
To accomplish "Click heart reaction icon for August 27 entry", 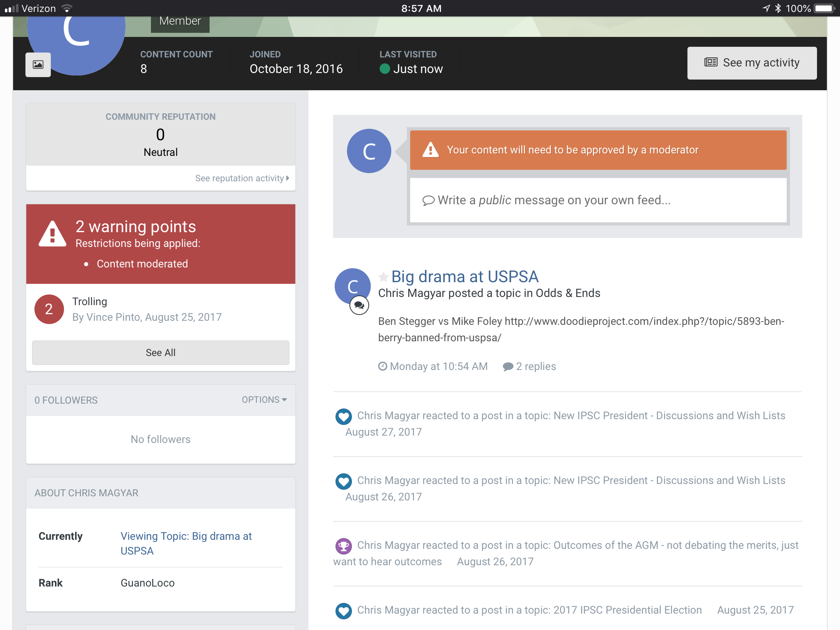I will click(344, 416).
